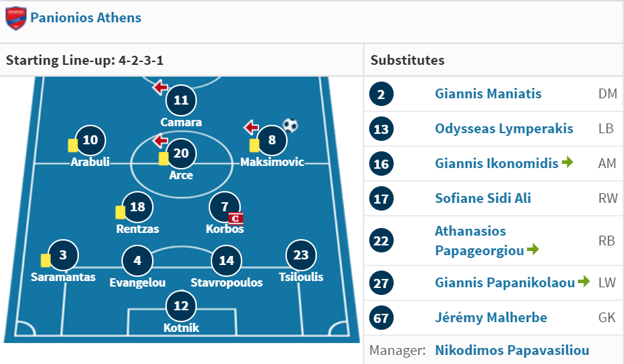Open Jérémy Malherbe player page

pos(491,317)
